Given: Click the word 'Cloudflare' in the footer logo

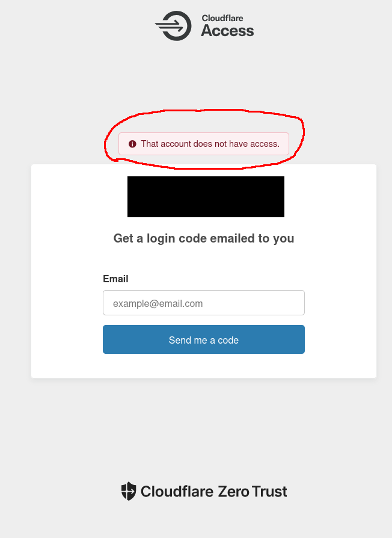Looking at the screenshot, I should tap(177, 491).
